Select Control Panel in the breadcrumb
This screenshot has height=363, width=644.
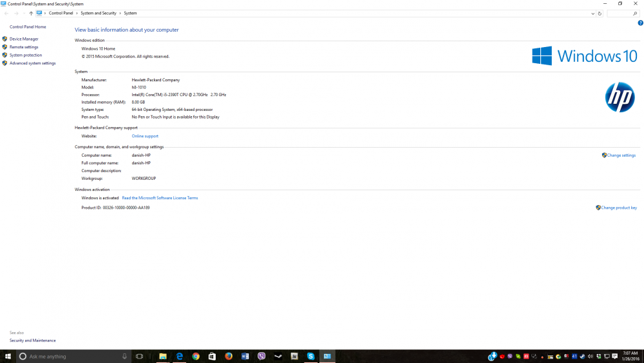pos(61,13)
